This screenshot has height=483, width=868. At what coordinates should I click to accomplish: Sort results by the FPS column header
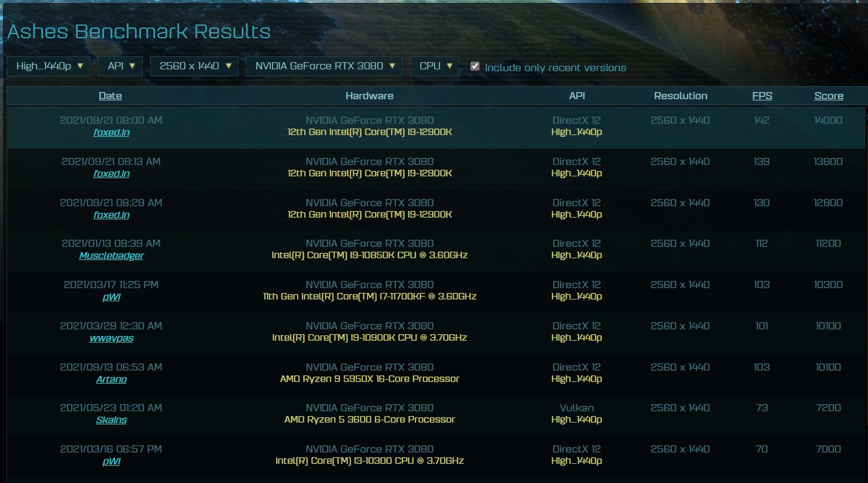[762, 96]
